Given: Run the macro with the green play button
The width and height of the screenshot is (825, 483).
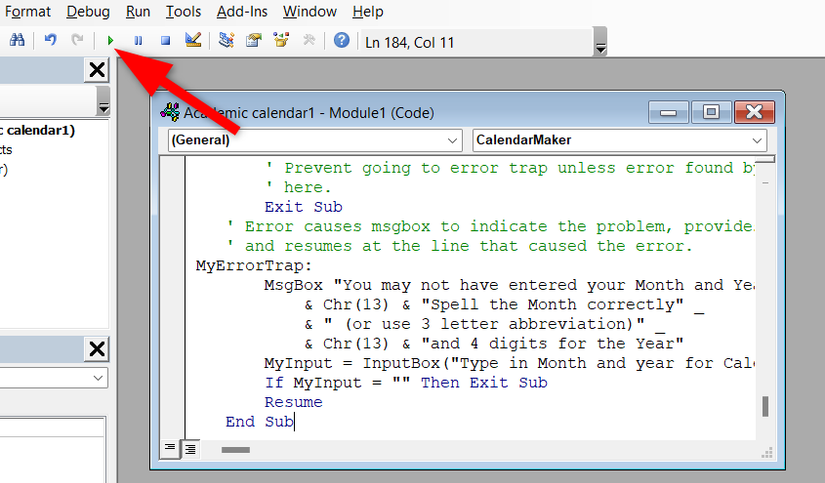Looking at the screenshot, I should click(x=110, y=40).
